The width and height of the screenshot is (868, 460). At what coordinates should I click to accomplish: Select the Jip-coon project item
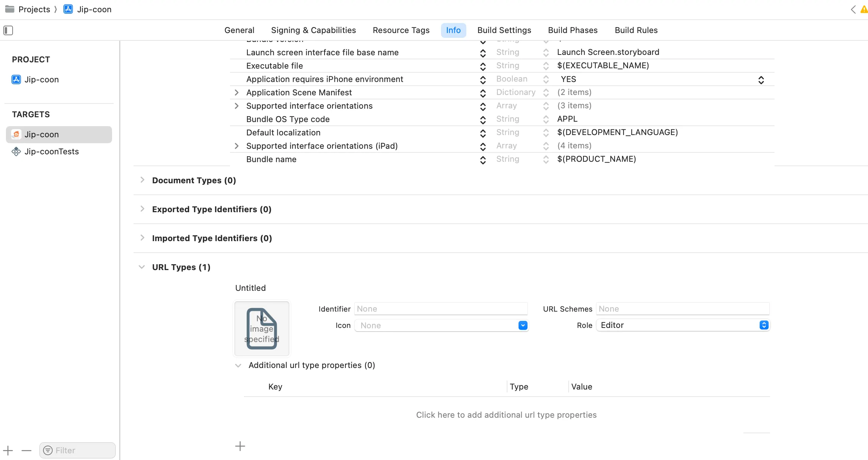(x=42, y=79)
